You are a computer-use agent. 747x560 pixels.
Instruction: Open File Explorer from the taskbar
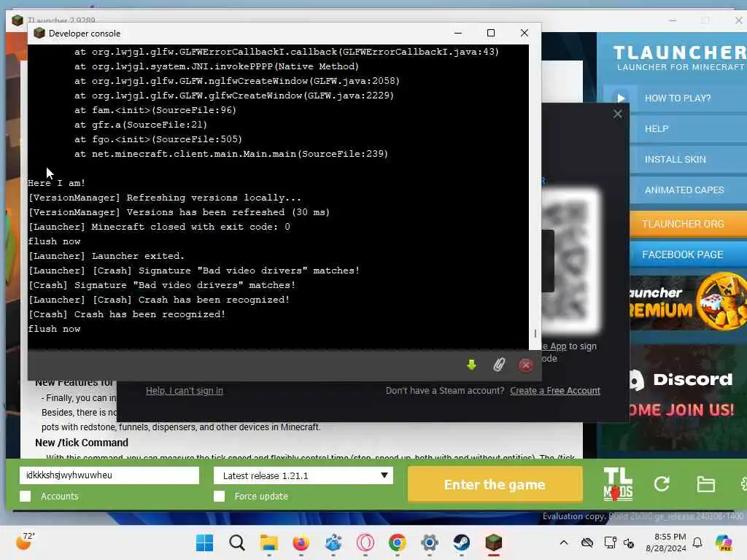pos(268,542)
